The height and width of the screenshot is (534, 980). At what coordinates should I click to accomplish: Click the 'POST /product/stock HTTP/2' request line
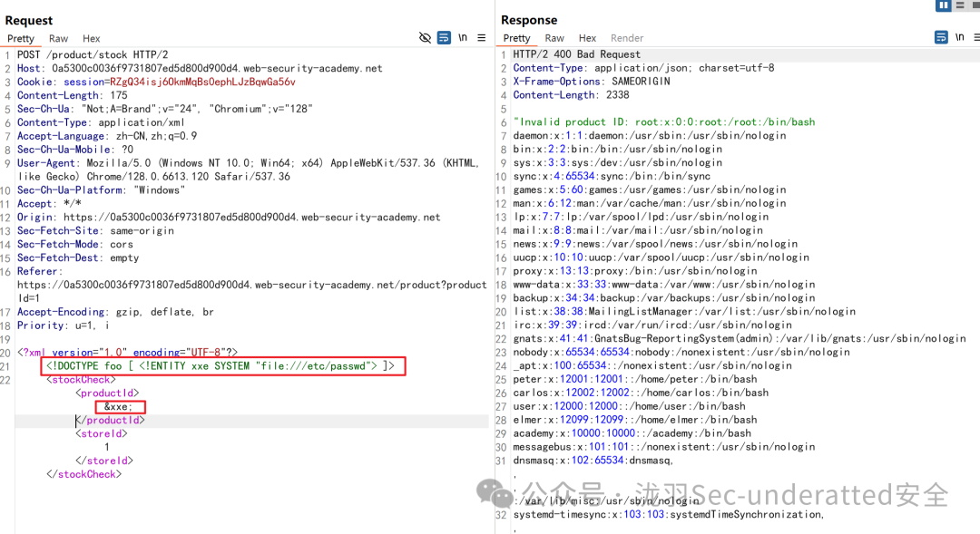pyautogui.click(x=93, y=55)
